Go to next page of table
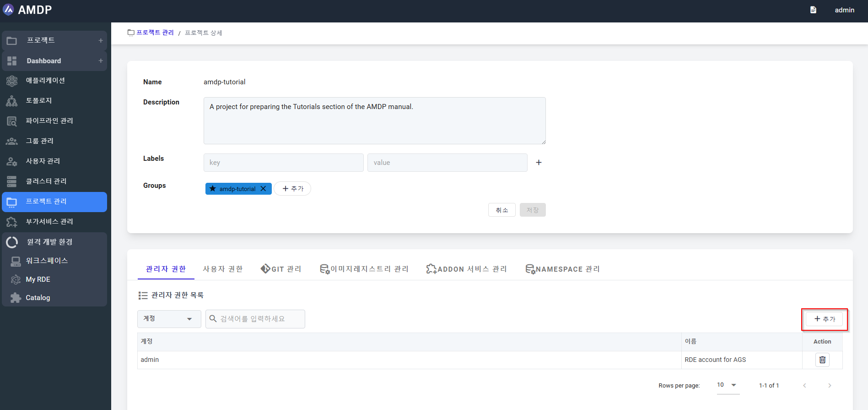Image resolution: width=868 pixels, height=410 pixels. click(x=830, y=386)
